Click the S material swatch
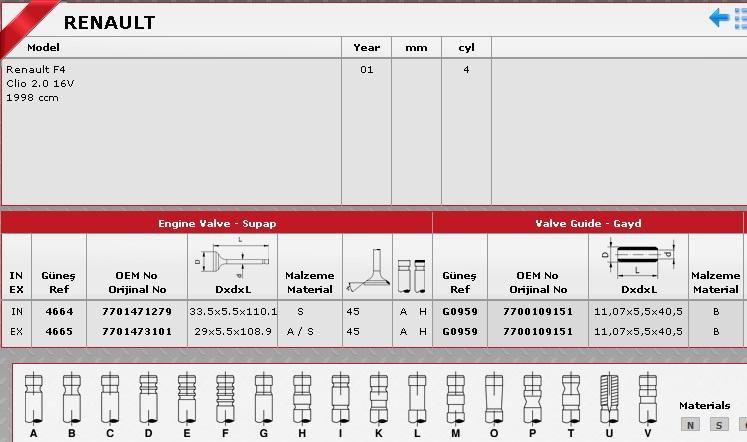The width and height of the screenshot is (747, 442). coord(719,424)
